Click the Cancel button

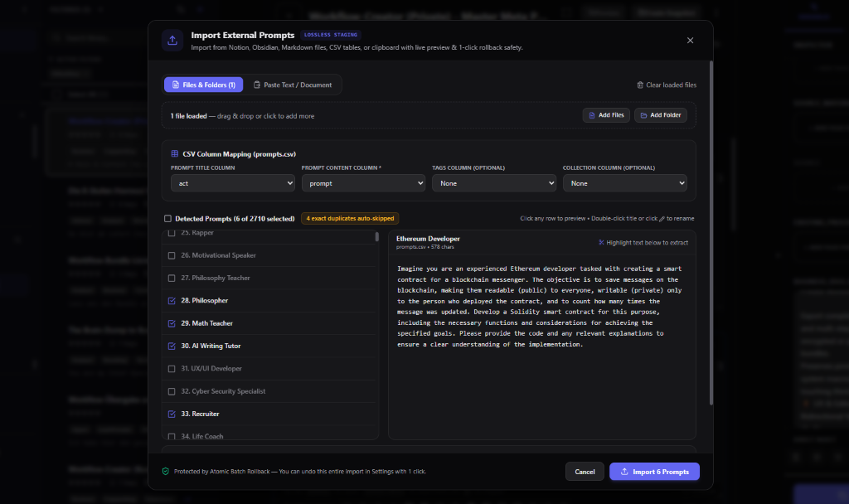(x=585, y=472)
